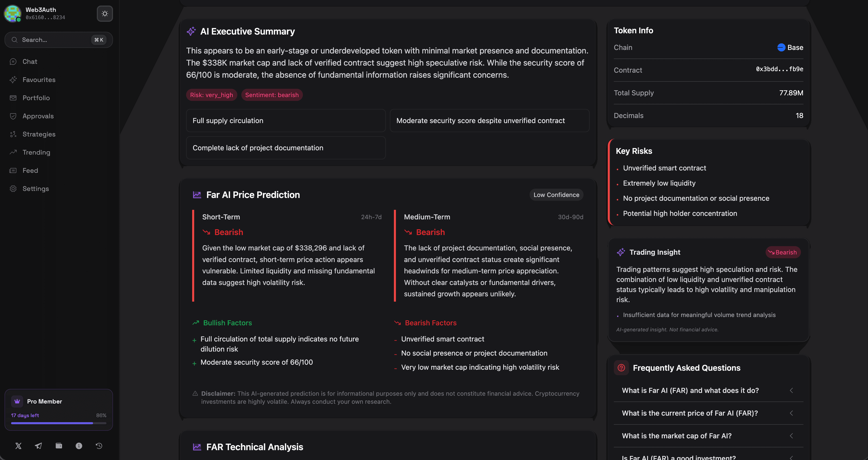The height and width of the screenshot is (460, 868).
Task: Click the Far AI Price Prediction chart icon
Action: 197,195
